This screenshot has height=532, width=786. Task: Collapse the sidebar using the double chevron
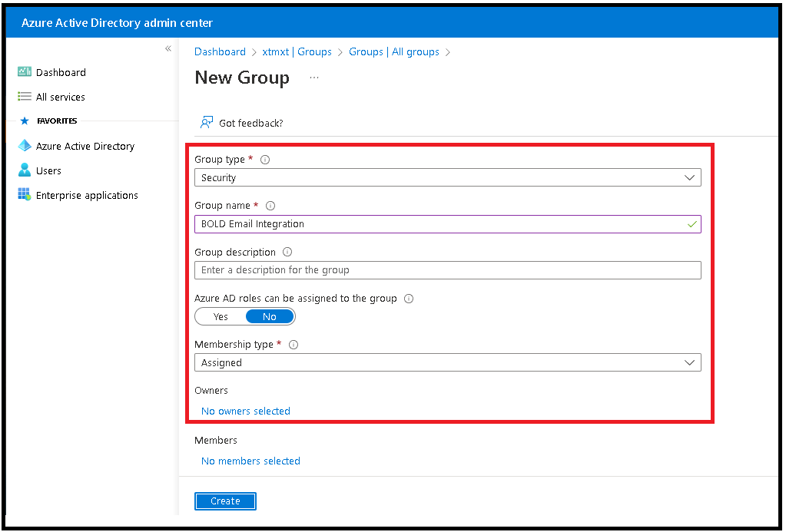pyautogui.click(x=167, y=48)
